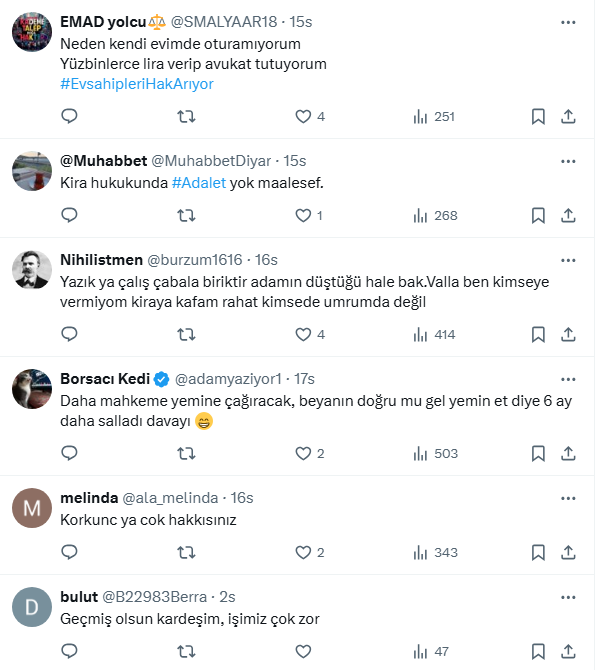
Task: Open more options for EMAD yolcu's tweet
Action: [x=568, y=20]
